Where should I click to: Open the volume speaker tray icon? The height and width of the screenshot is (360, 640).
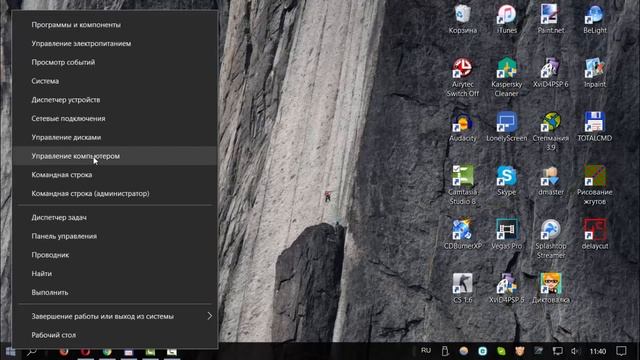point(575,351)
